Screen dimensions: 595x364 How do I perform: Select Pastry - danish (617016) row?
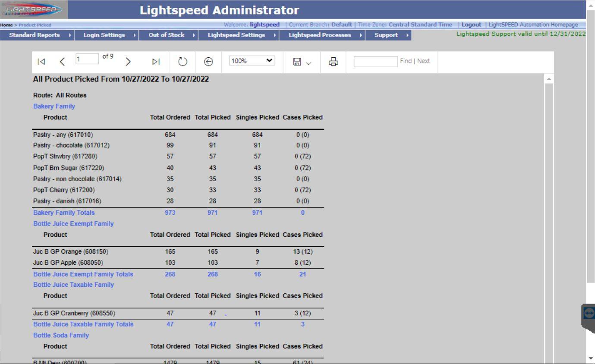click(x=178, y=201)
